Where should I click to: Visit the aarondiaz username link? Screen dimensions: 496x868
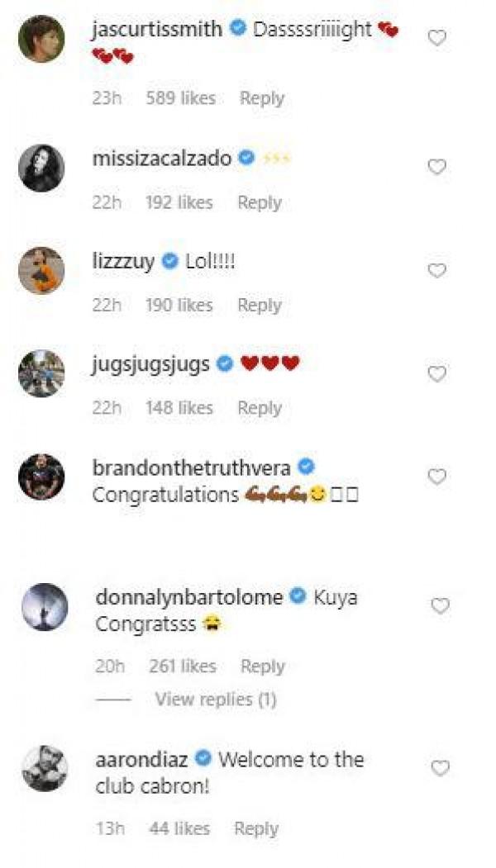(x=141, y=759)
